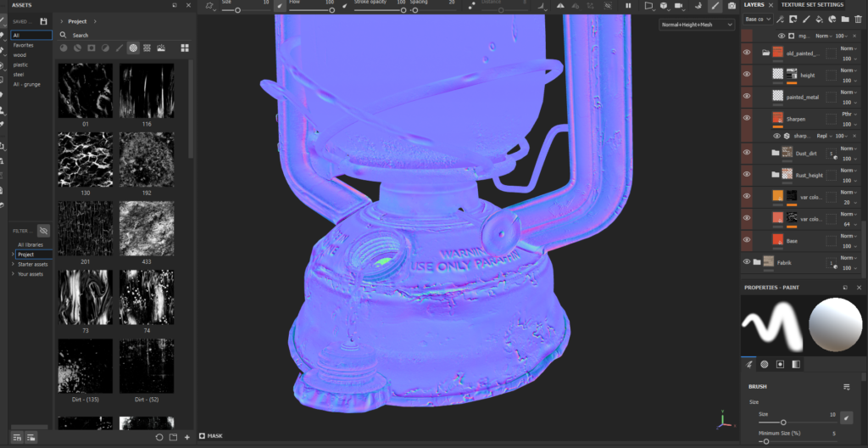Filter assets by materials sphere icon
This screenshot has width=868, height=448.
[64, 48]
